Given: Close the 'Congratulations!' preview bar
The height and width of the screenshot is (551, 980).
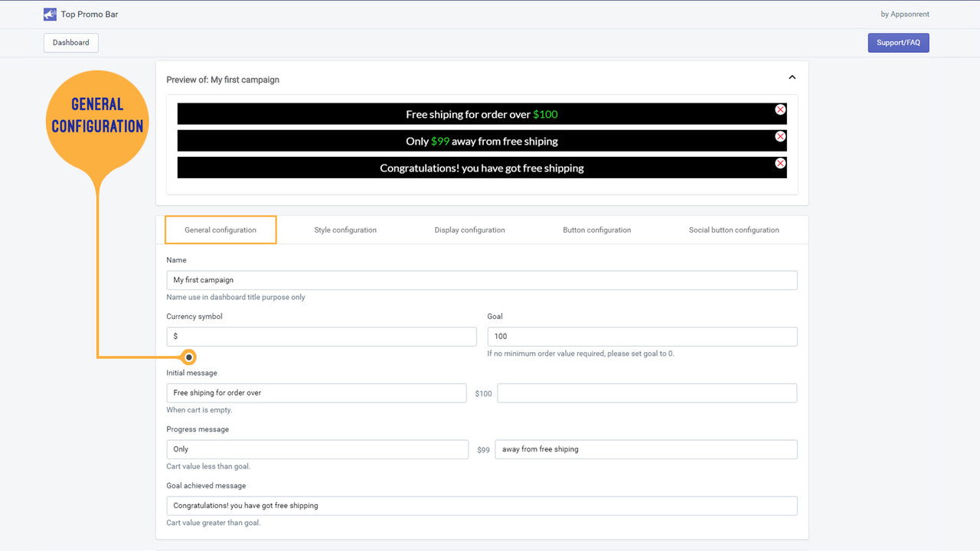Looking at the screenshot, I should (780, 163).
